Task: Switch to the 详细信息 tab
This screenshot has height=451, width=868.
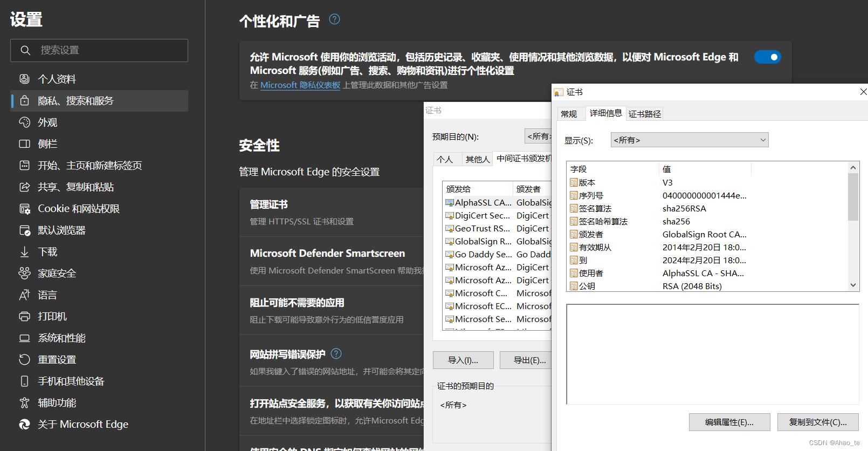Action: (606, 113)
